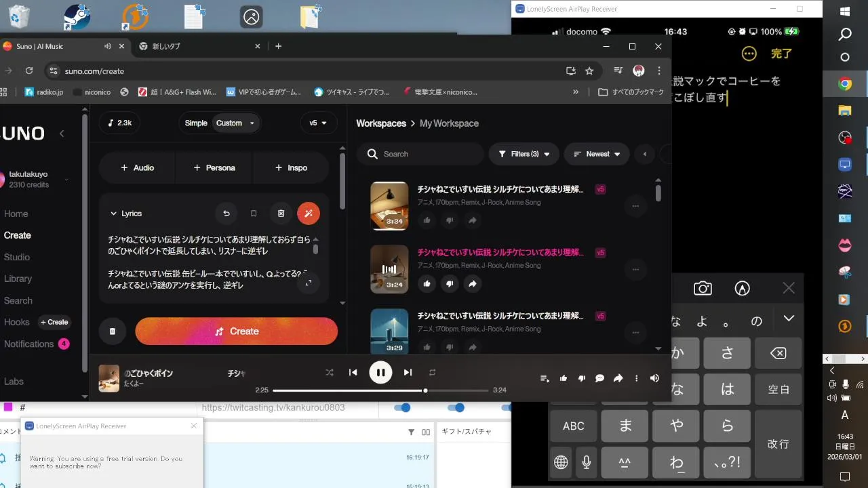This screenshot has width=868, height=488.
Task: Open more options in the player bar
Action: pyautogui.click(x=636, y=378)
